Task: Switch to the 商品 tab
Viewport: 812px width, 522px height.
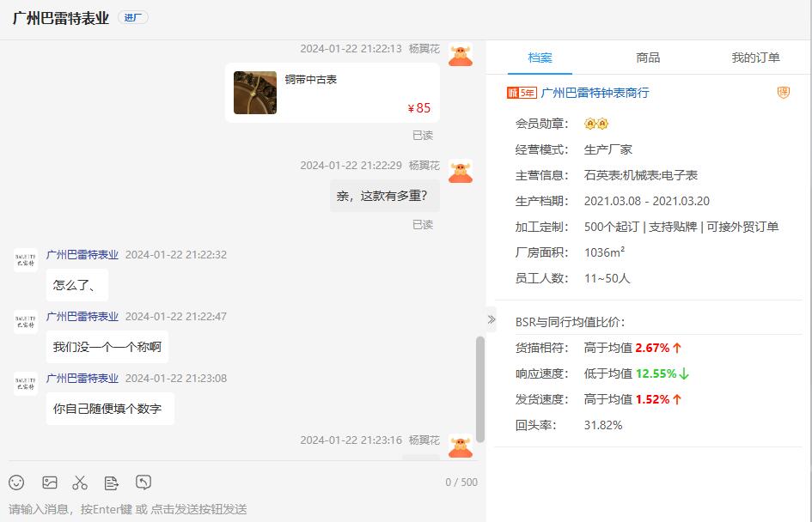Action: (648, 58)
